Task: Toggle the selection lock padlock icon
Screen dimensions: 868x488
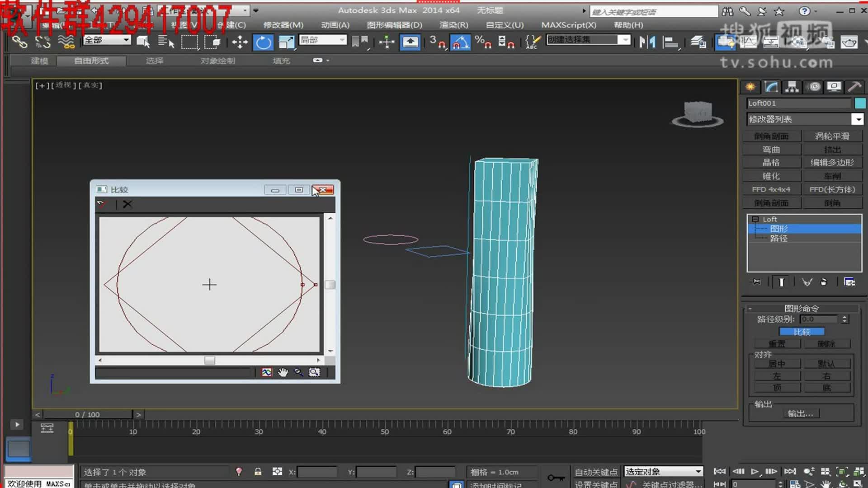Action: [258, 472]
